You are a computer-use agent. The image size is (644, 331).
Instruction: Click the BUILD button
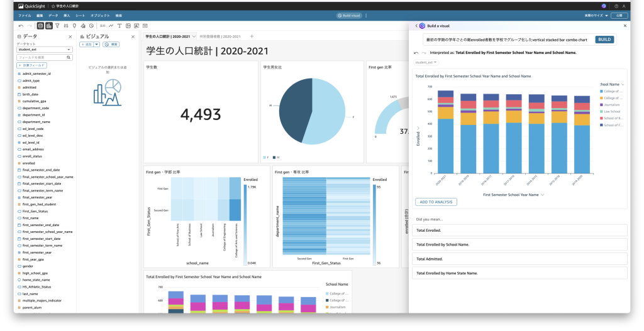(x=604, y=40)
